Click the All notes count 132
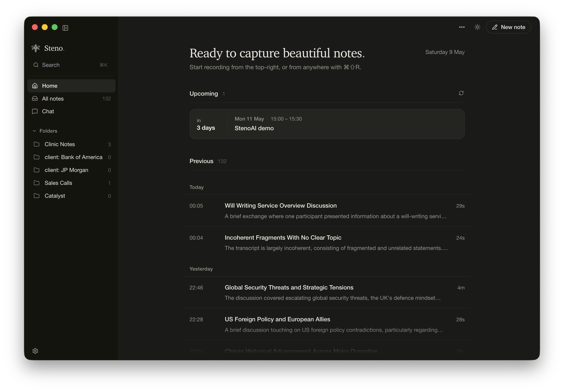The height and width of the screenshot is (392, 564). [x=107, y=98]
